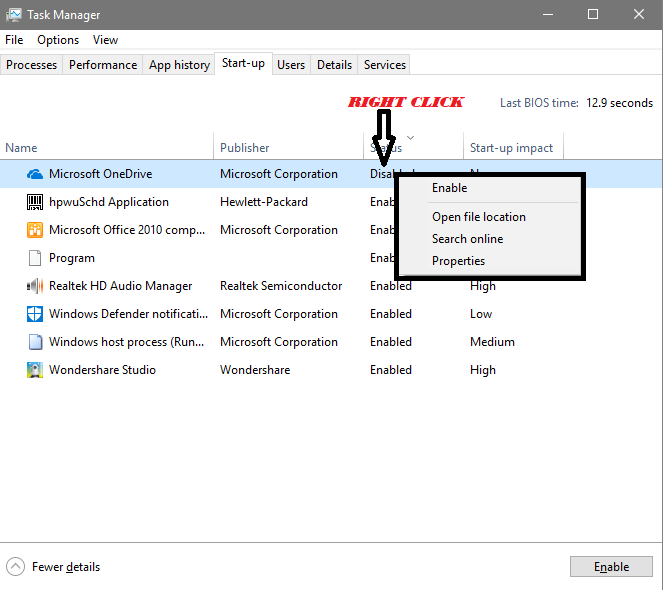Switch to the Performance tab
663x590 pixels.
(103, 65)
